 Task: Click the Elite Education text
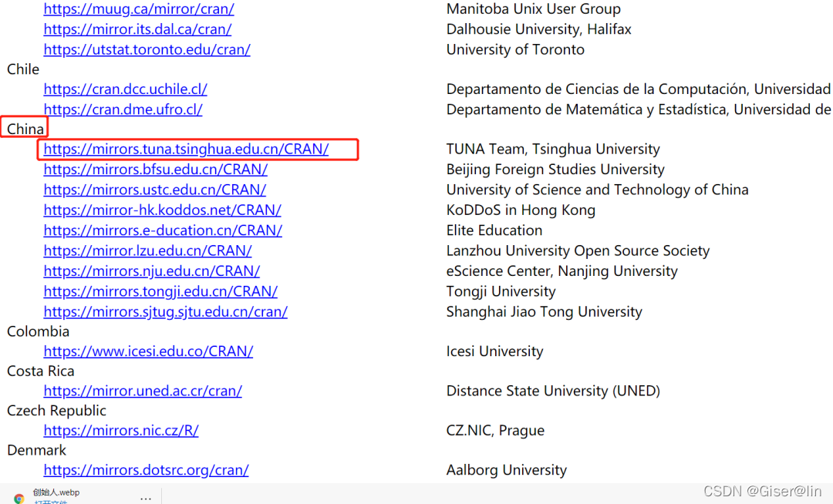pos(494,230)
